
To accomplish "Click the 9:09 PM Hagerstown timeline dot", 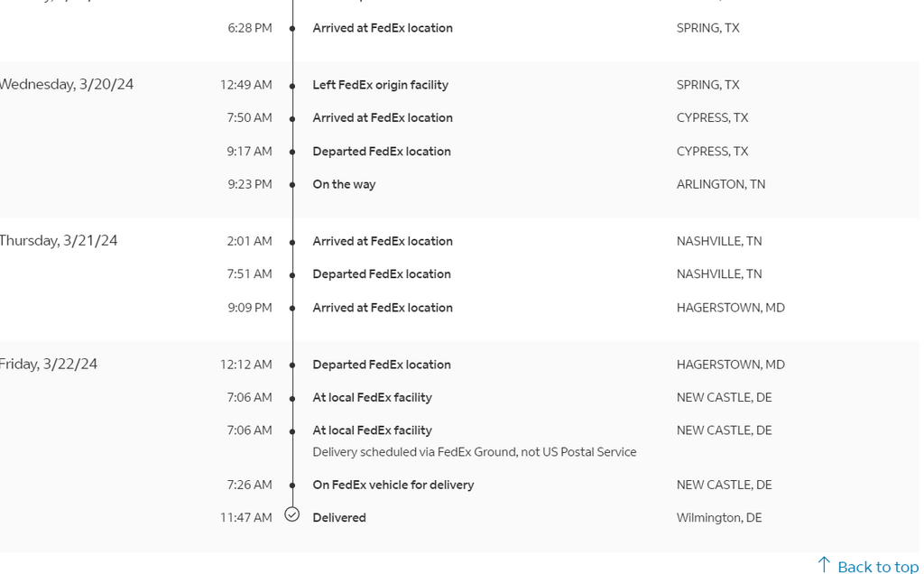I will (x=292, y=309).
